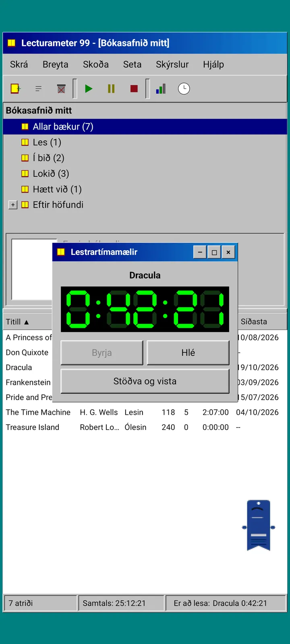Click the clock toolbar icon
Viewport: 290px width, 644px height.
click(x=184, y=89)
